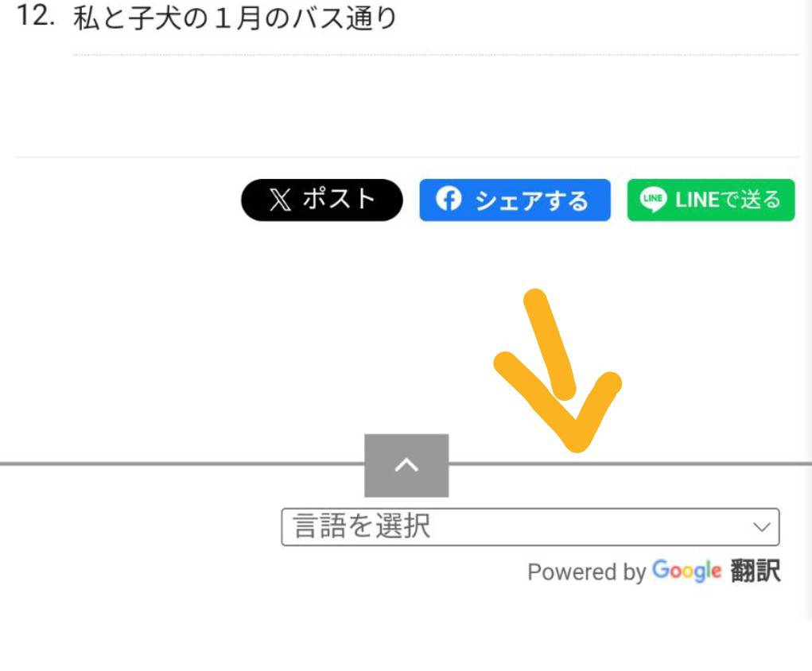Click the green LINE logo icon

[653, 200]
